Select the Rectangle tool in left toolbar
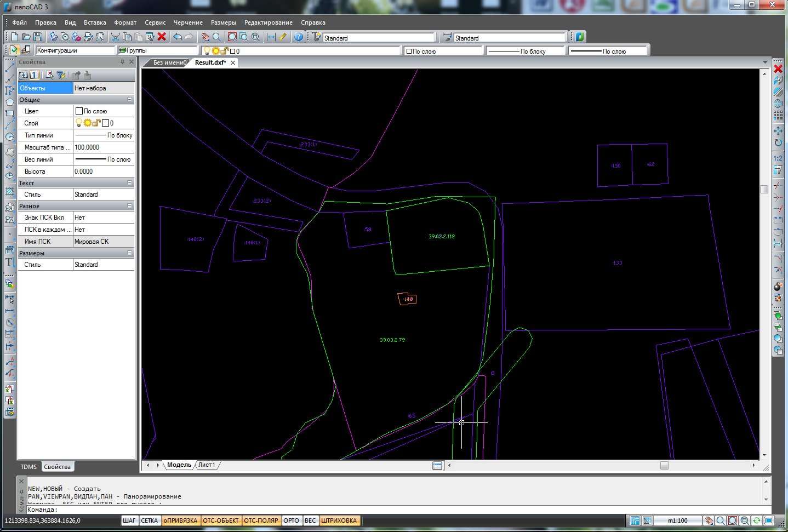The width and height of the screenshot is (788, 532). tap(10, 113)
